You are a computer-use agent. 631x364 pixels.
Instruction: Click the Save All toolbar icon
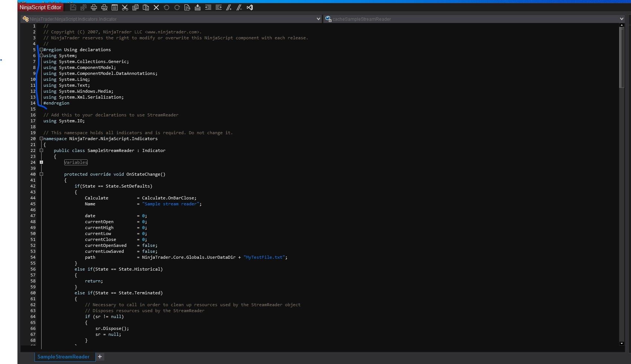click(x=84, y=7)
